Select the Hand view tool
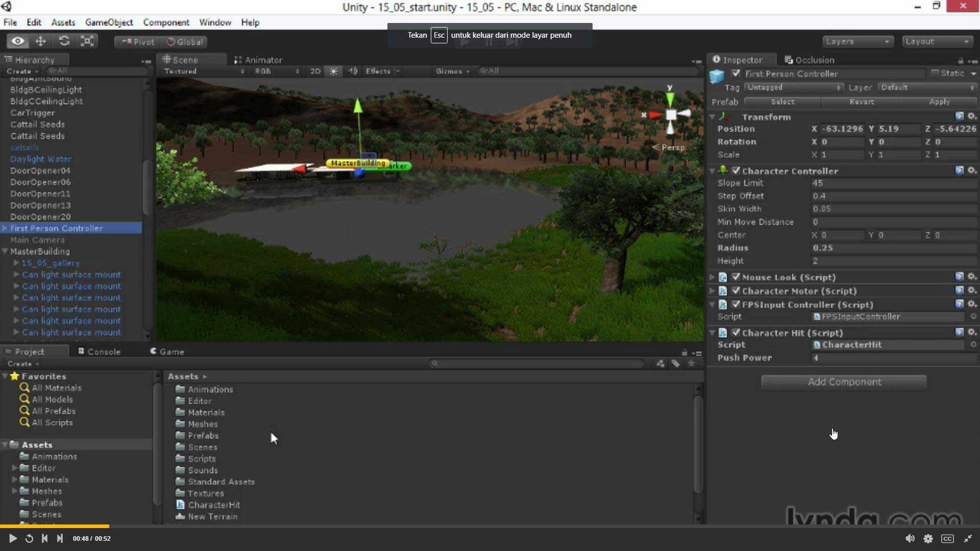The width and height of the screenshot is (980, 551). click(x=18, y=41)
